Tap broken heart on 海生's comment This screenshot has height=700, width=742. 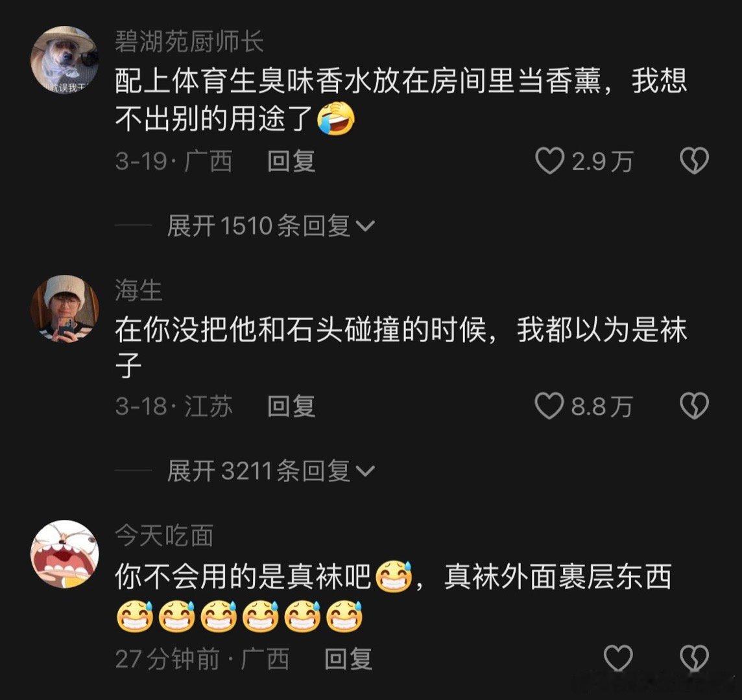click(694, 406)
